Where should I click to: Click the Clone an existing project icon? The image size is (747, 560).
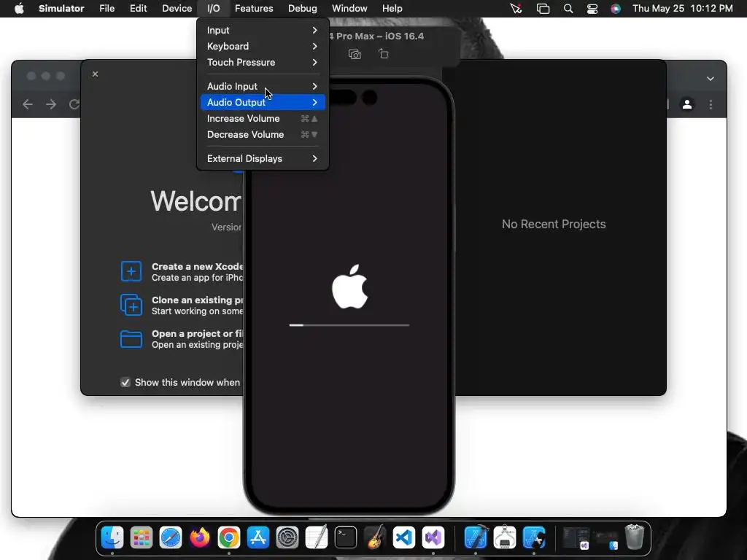[131, 305]
